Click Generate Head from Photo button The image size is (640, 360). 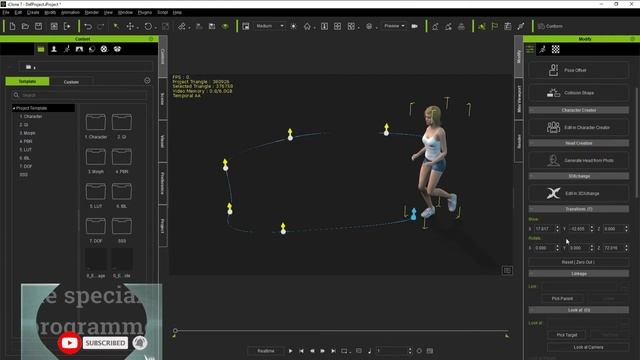pyautogui.click(x=578, y=160)
